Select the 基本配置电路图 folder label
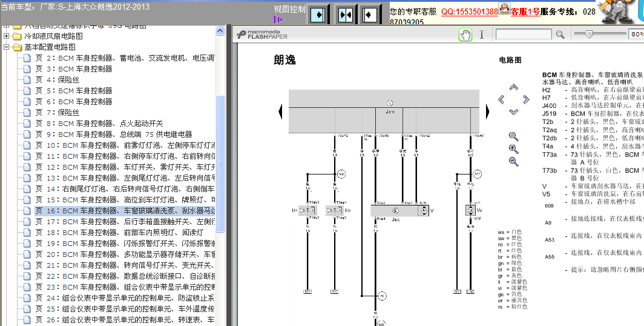The width and height of the screenshot is (644, 326). point(50,47)
